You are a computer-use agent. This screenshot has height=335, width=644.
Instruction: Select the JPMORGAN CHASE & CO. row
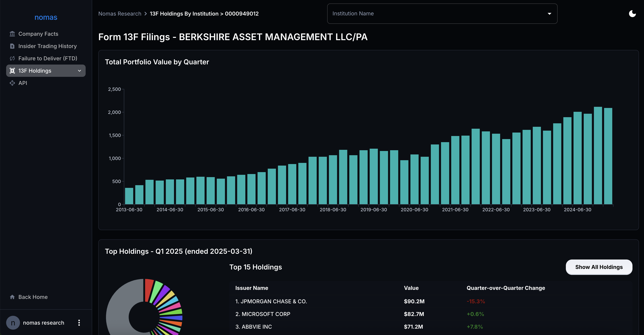click(431, 301)
